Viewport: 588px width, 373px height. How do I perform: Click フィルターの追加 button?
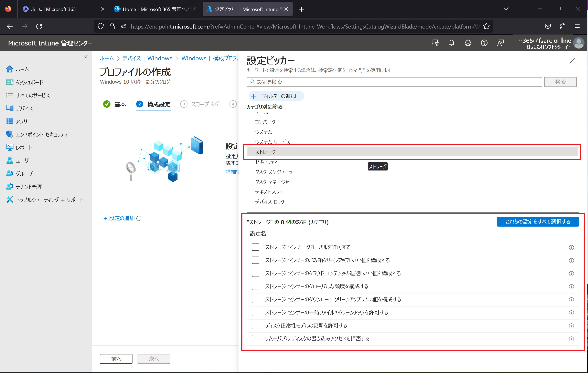276,96
